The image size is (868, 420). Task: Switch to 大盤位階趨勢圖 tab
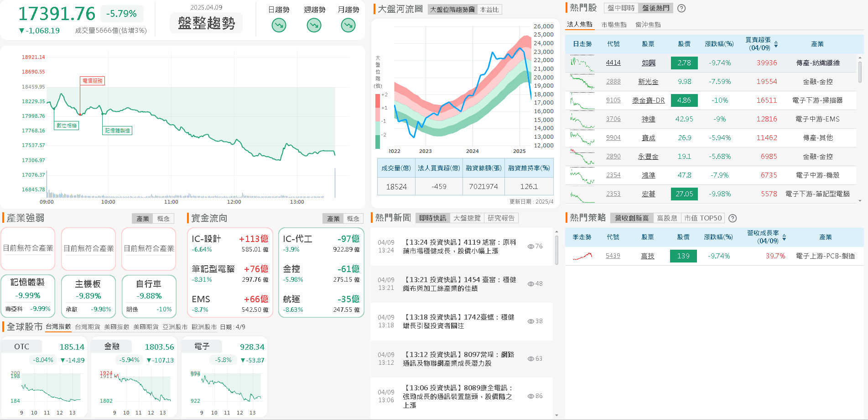452,10
